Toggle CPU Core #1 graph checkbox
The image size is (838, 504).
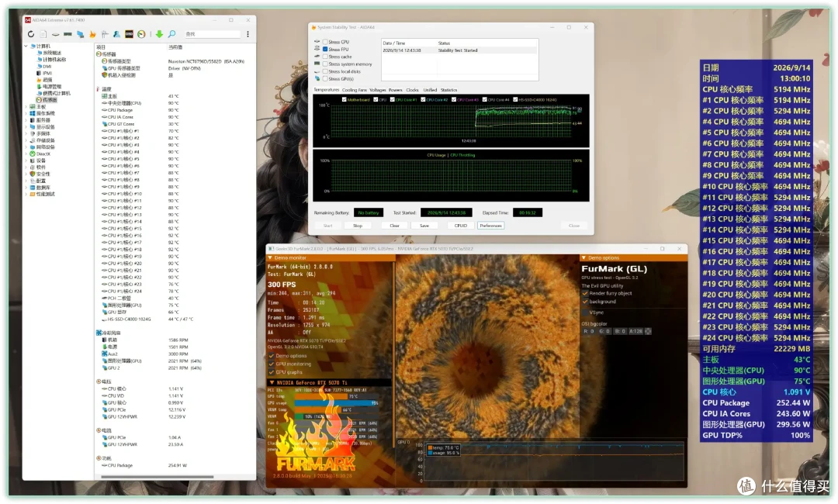point(393,99)
